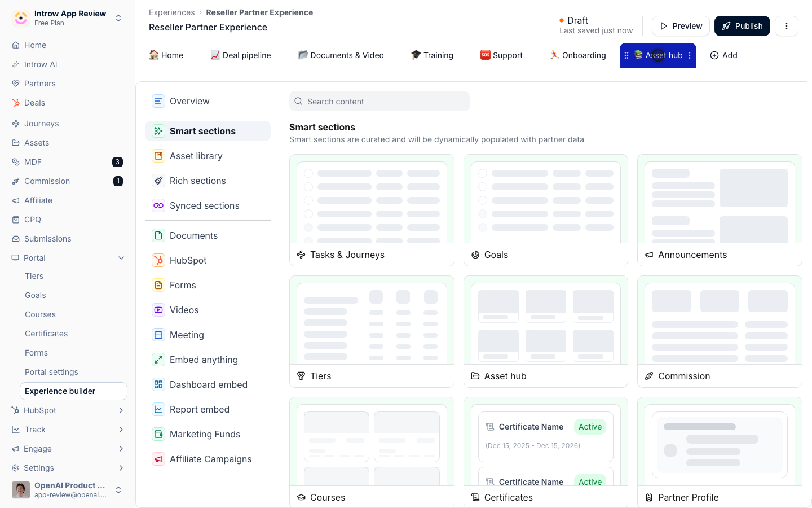812x508 pixels.
Task: Open the Documents & Video tab
Action: [x=341, y=55]
